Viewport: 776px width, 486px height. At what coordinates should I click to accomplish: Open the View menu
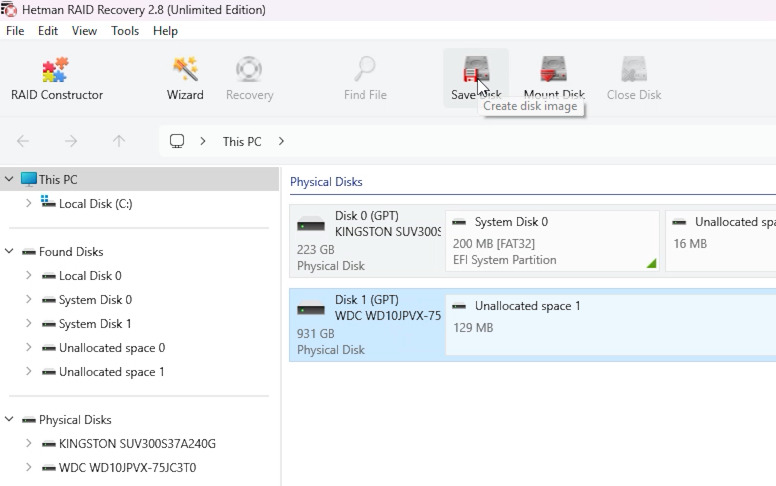click(x=84, y=31)
